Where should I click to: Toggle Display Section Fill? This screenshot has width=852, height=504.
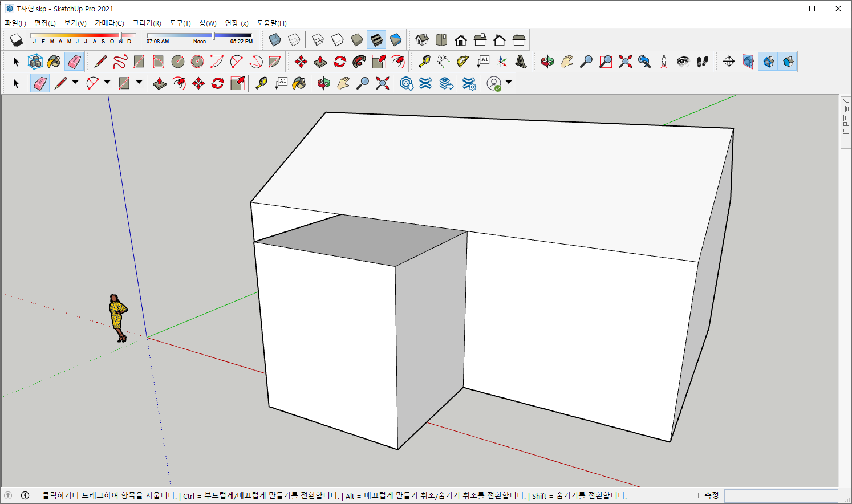(x=788, y=62)
